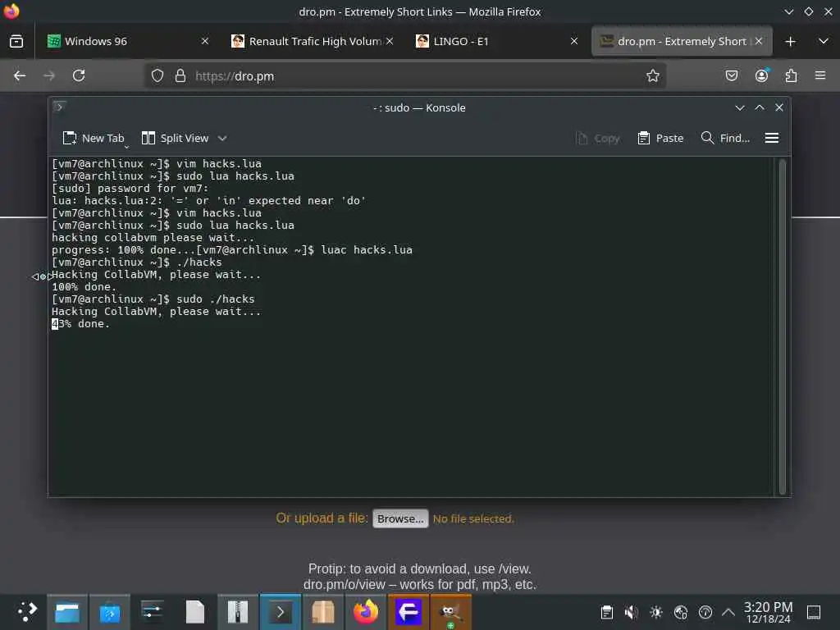840x630 pixels.
Task: Open the Firefox account icon
Action: click(x=761, y=76)
